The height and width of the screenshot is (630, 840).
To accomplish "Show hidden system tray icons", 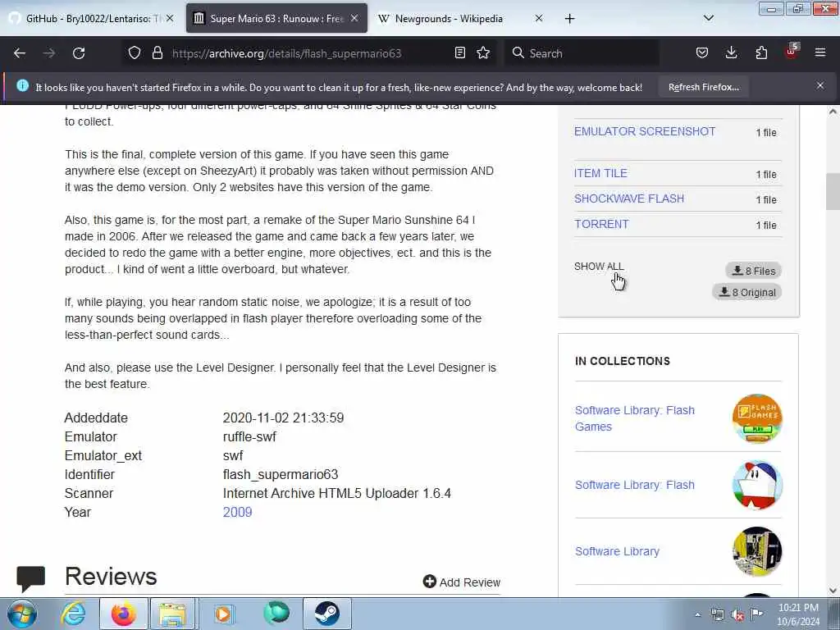I will tap(697, 615).
